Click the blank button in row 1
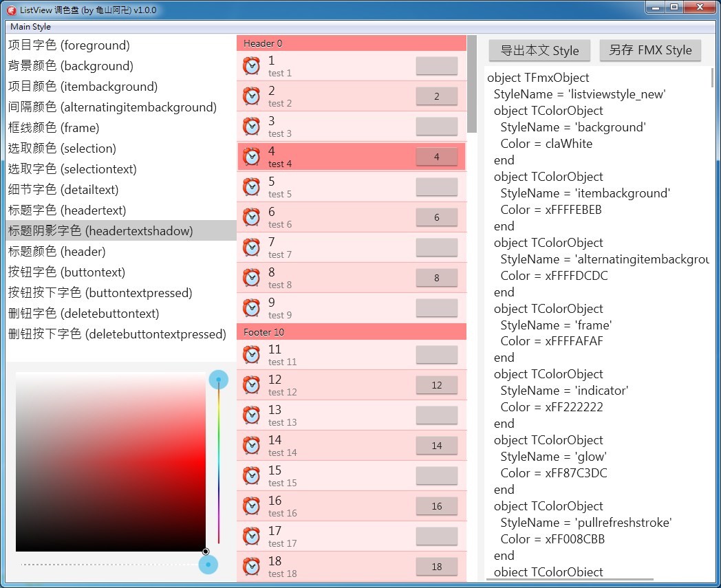Viewport: 721px width, 588px height. [x=437, y=66]
